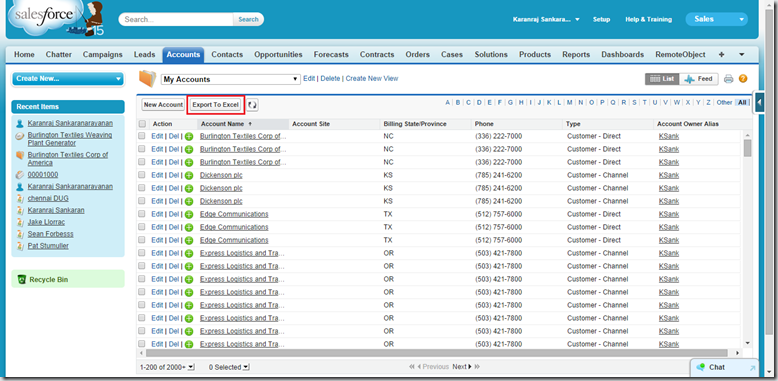Image resolution: width=778 pixels, height=381 pixels.
Task: Open the My Accounts view selector
Action: click(x=231, y=79)
